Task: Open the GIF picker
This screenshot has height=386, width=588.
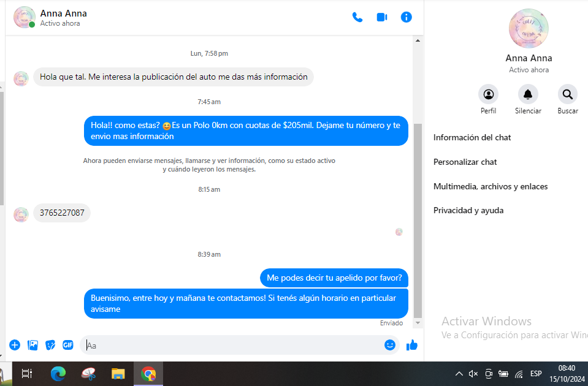Action: point(68,345)
